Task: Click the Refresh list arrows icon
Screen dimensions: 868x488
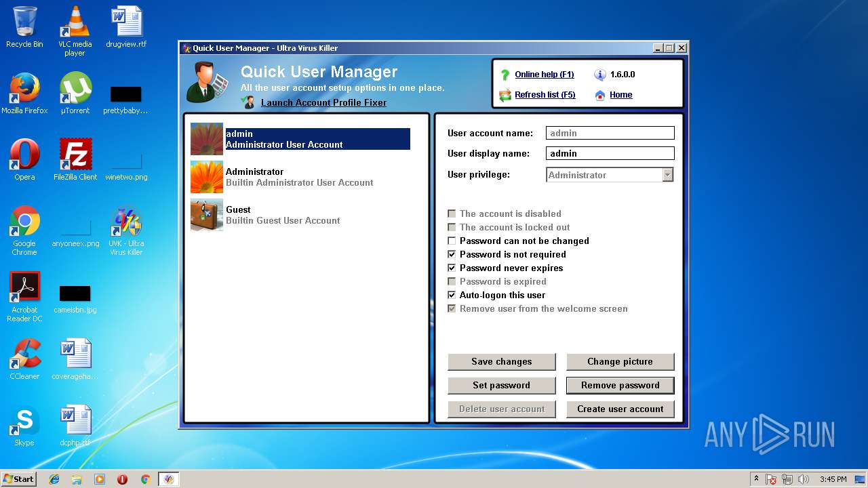Action: [505, 95]
